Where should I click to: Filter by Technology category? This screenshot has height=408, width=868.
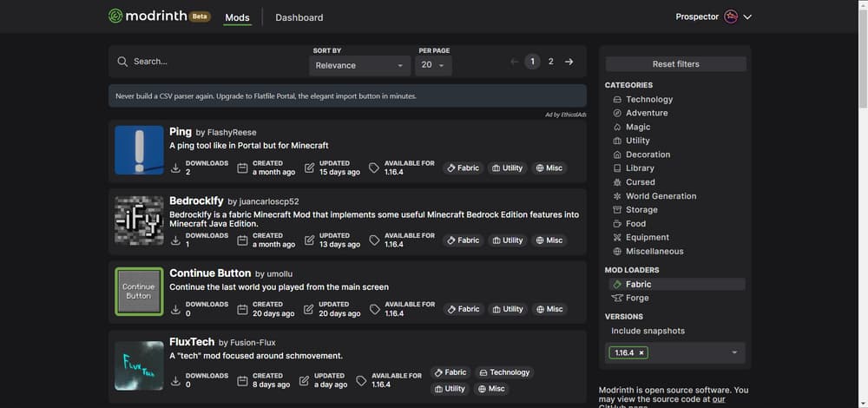coord(648,99)
